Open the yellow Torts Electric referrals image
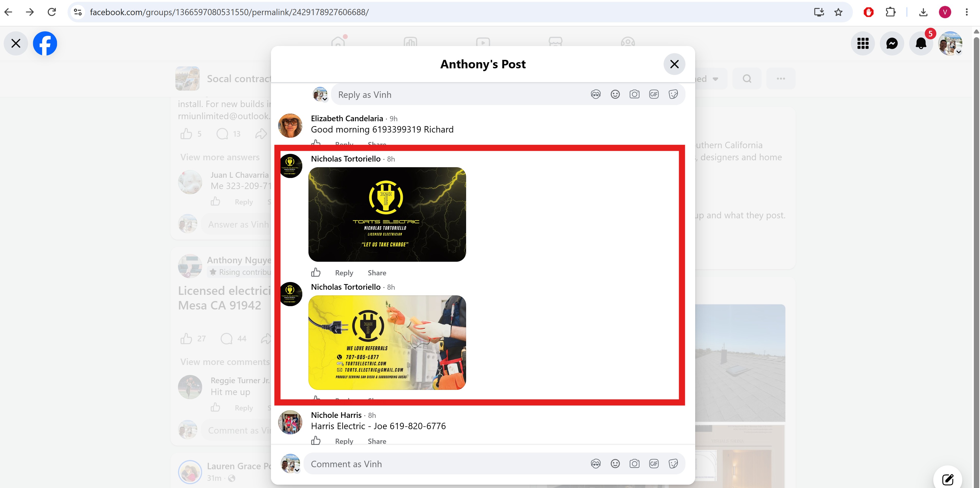Image resolution: width=980 pixels, height=488 pixels. coord(387,343)
